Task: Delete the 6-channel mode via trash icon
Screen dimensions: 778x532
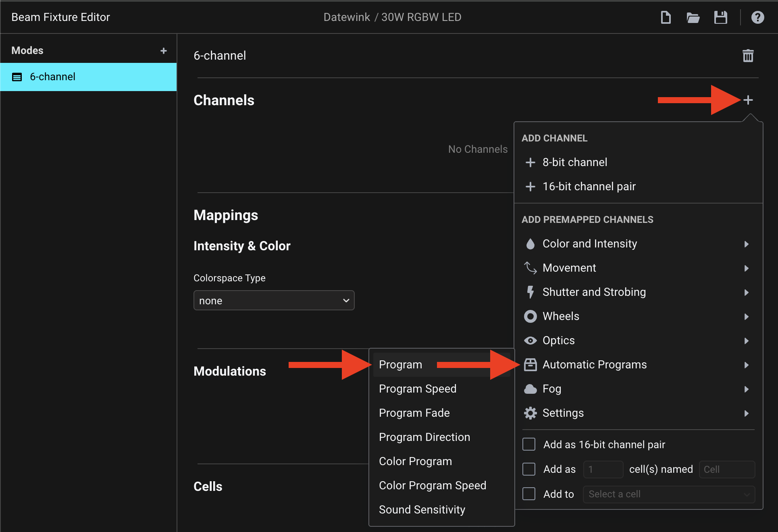Action: click(748, 56)
